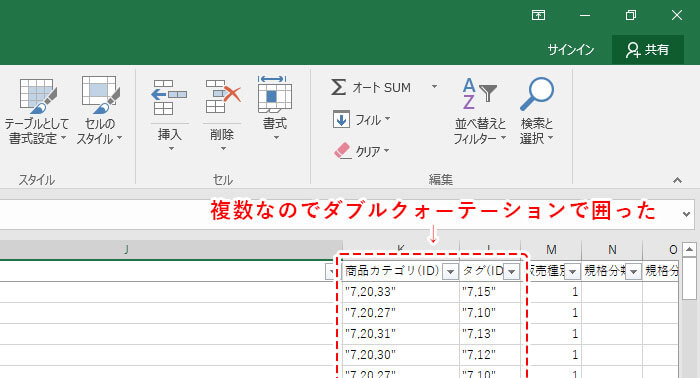Click the Fill down-arrow icon

point(341,120)
